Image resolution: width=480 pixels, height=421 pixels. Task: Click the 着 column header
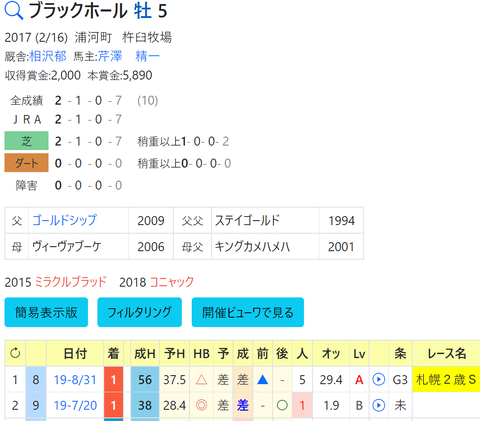[x=113, y=353]
